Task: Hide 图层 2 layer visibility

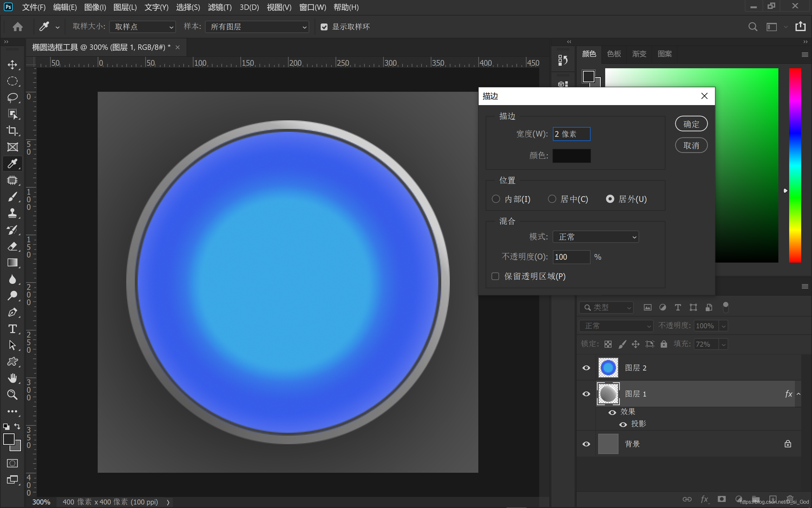Action: [586, 368]
